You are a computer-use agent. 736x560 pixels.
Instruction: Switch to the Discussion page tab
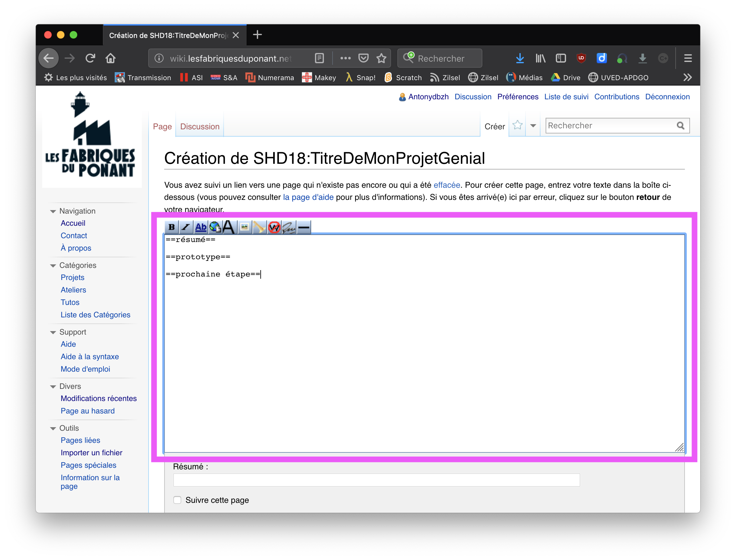coord(200,127)
